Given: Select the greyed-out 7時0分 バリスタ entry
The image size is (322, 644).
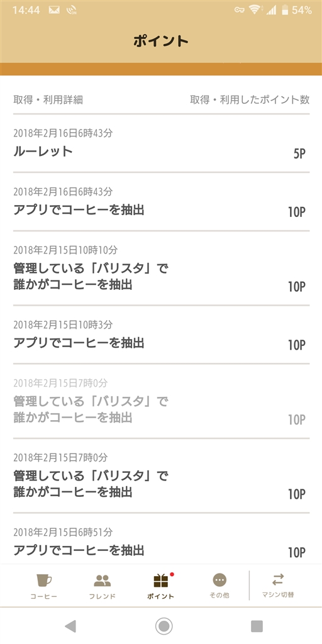Looking at the screenshot, I should point(161,402).
